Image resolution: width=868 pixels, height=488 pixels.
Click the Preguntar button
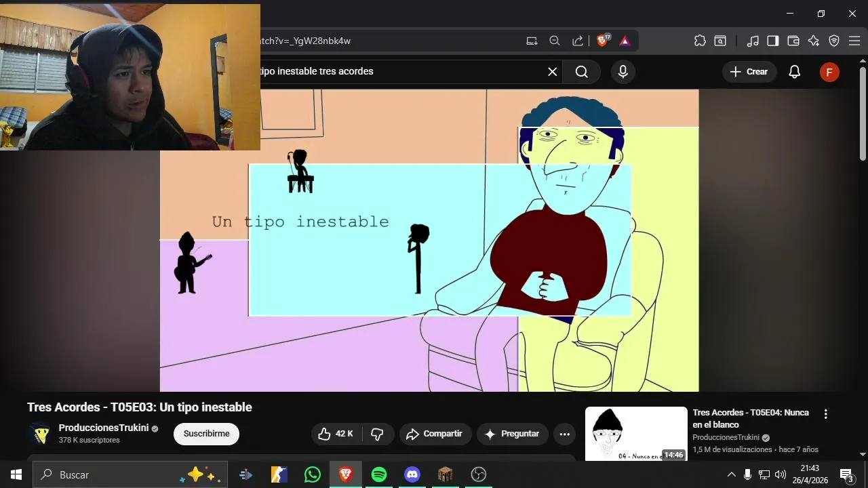click(513, 434)
